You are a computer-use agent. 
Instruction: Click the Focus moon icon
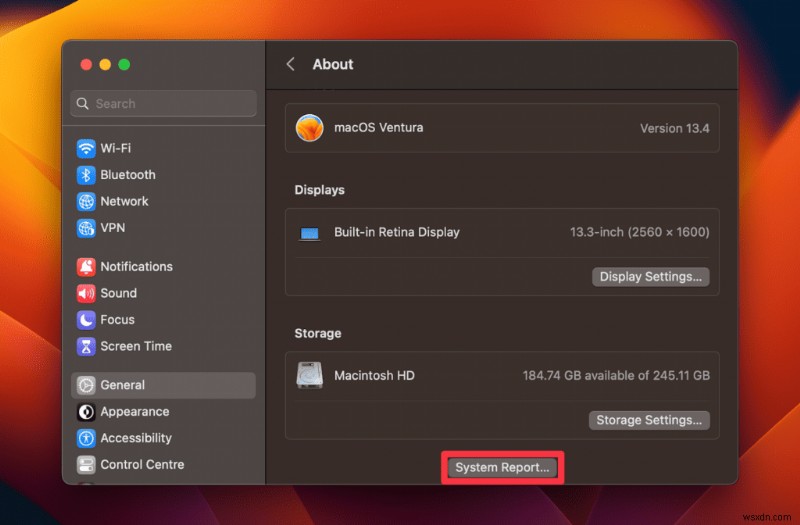tap(86, 320)
